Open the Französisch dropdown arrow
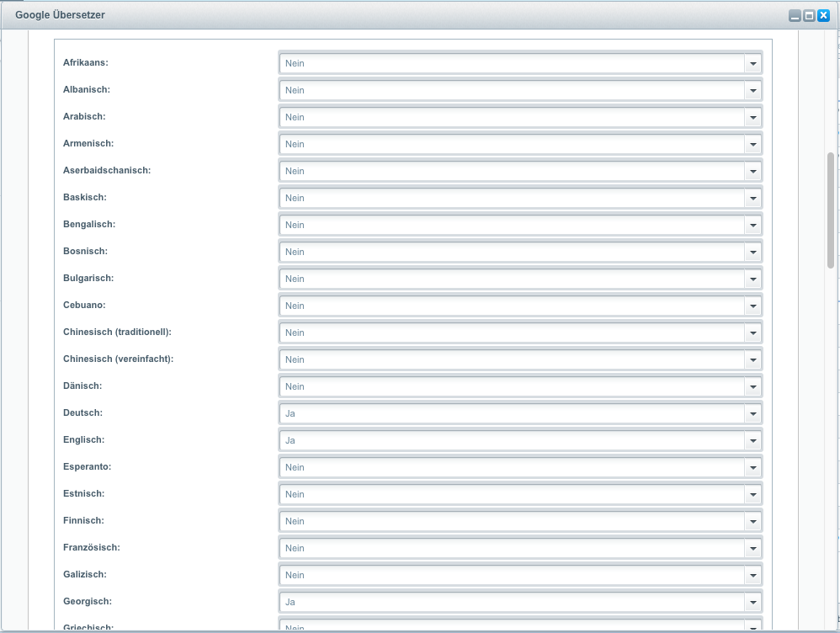 point(752,548)
